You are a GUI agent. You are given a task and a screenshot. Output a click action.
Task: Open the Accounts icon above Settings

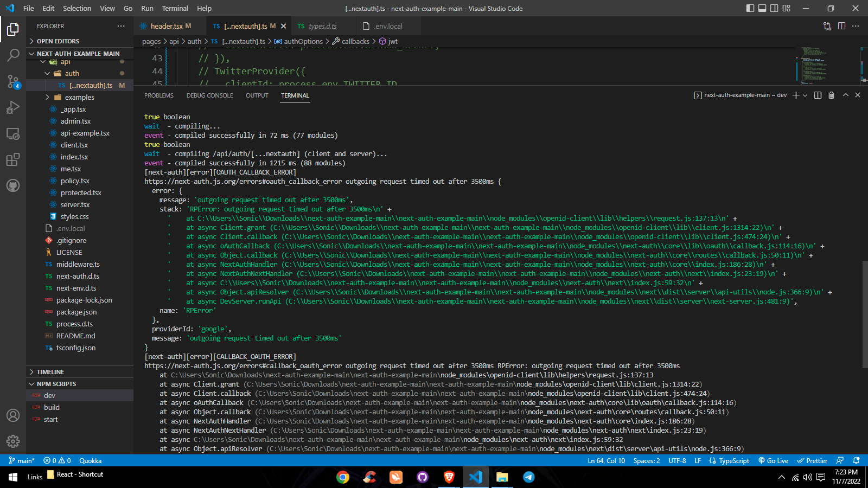[13, 415]
